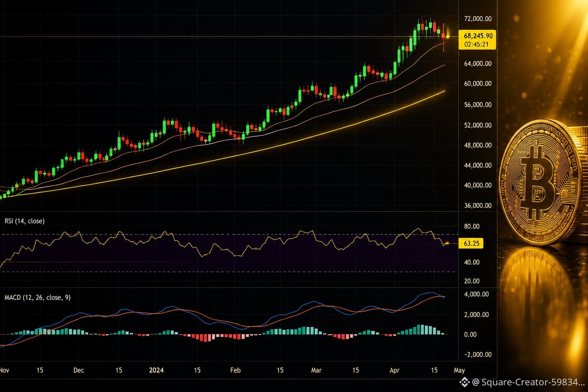Click the Feb date on the time axis
The width and height of the screenshot is (588, 392).
(235, 370)
